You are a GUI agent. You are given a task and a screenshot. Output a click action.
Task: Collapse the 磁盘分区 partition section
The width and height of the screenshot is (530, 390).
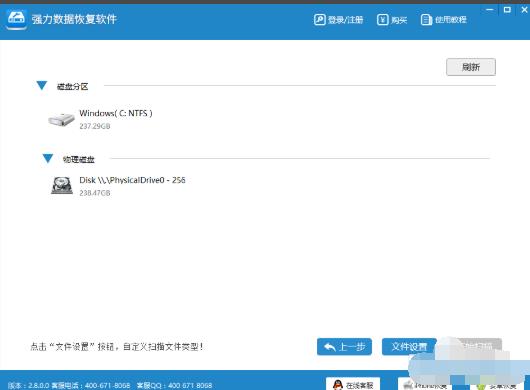point(42,86)
